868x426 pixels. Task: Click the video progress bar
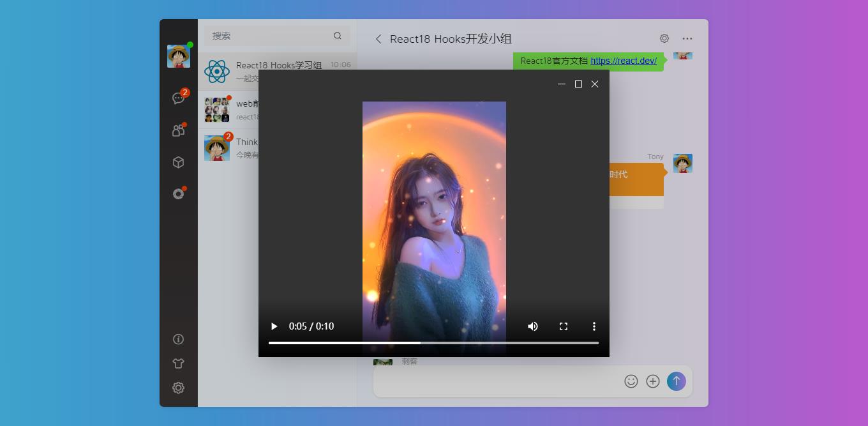[x=433, y=343]
